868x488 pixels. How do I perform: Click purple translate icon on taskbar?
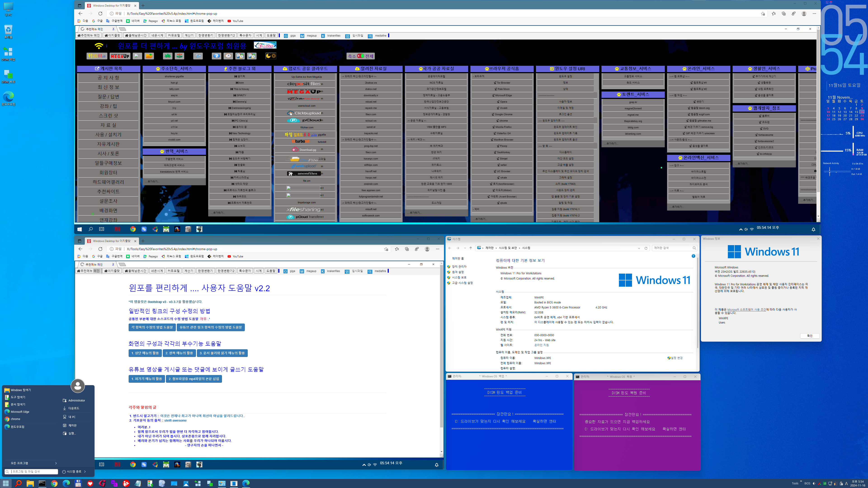(114, 484)
